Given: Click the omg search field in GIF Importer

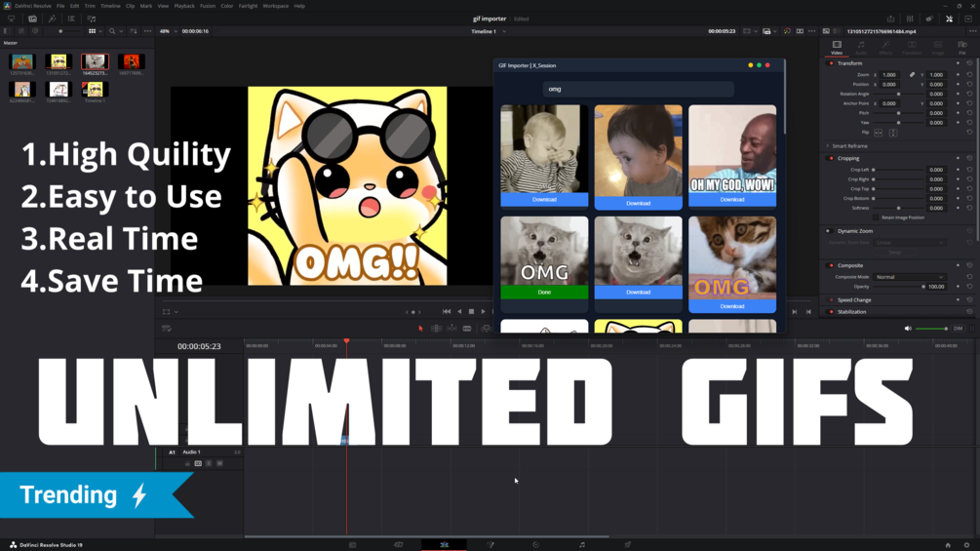Looking at the screenshot, I should click(x=638, y=90).
